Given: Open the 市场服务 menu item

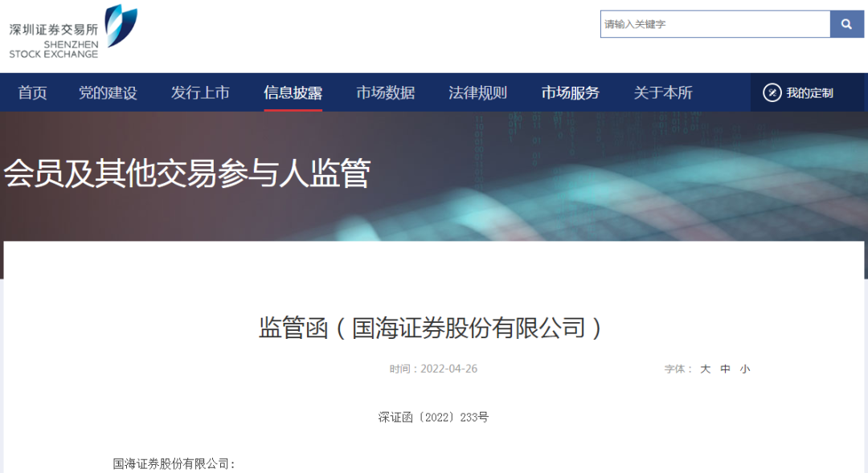Looking at the screenshot, I should (570, 92).
